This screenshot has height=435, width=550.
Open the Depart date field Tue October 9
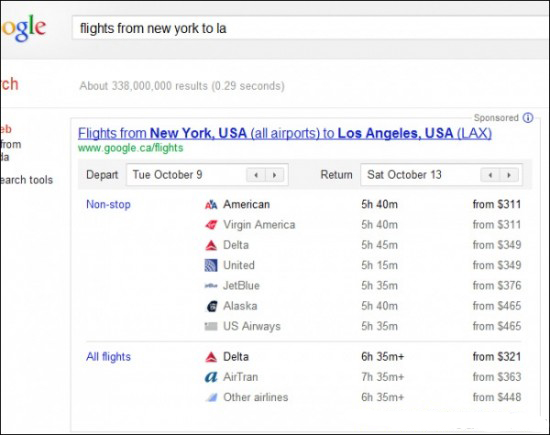pos(207,174)
